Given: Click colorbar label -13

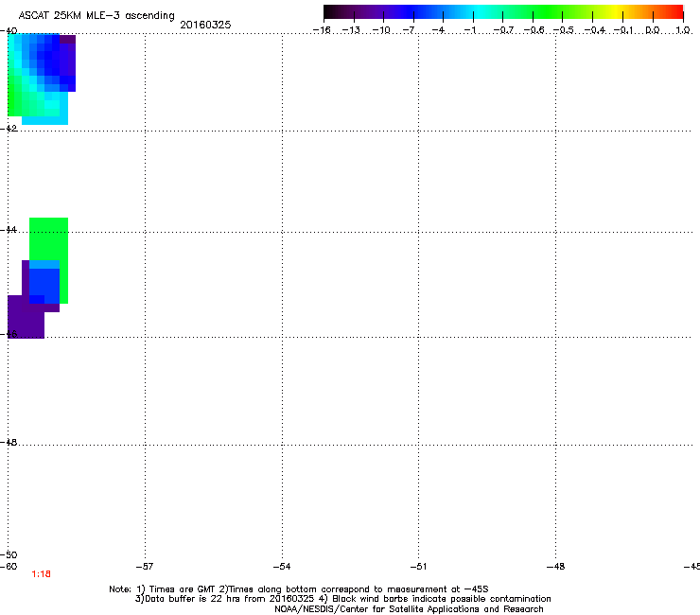Looking at the screenshot, I should 351,30.
